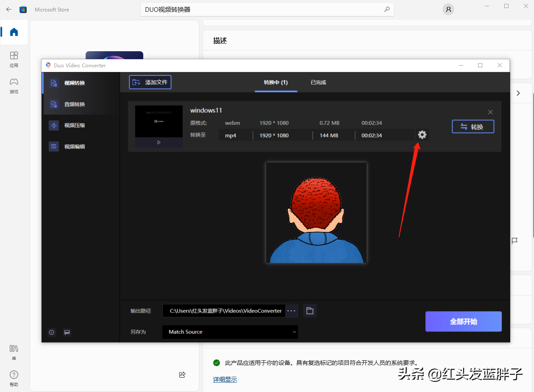The image size is (534, 392).
Task: Open 帮助 in Microsoft Store sidebar
Action: [x=14, y=378]
